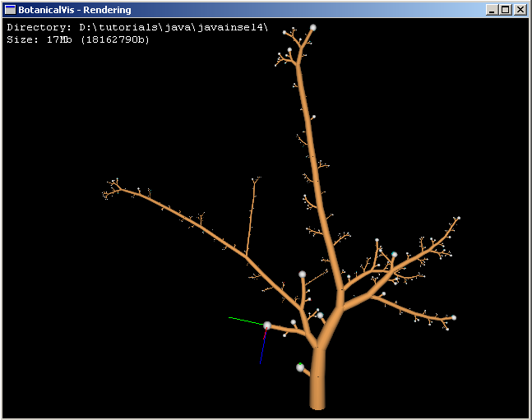The image size is (532, 420).
Task: Close the BotanicalVis Rendering window
Action: [x=520, y=10]
